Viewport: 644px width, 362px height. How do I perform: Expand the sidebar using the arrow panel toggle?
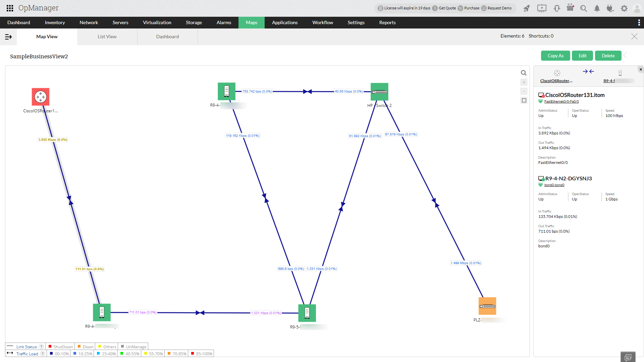click(x=8, y=37)
